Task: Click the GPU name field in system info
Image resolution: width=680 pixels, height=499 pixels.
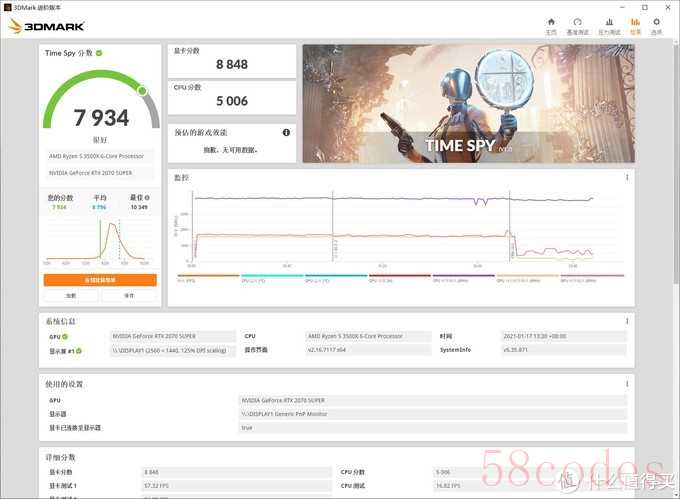Action: pyautogui.click(x=173, y=336)
